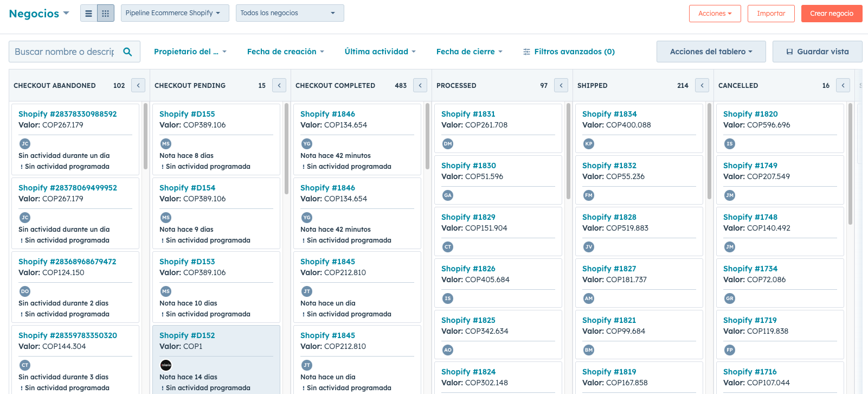868x394 pixels.
Task: Collapse the CANCELLED column
Action: point(843,85)
